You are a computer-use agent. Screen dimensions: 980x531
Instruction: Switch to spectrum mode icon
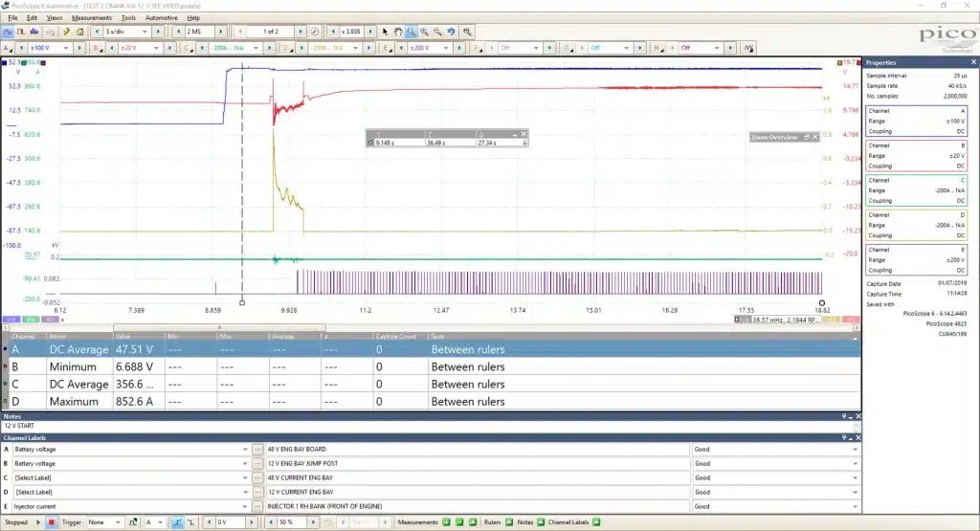(x=34, y=32)
